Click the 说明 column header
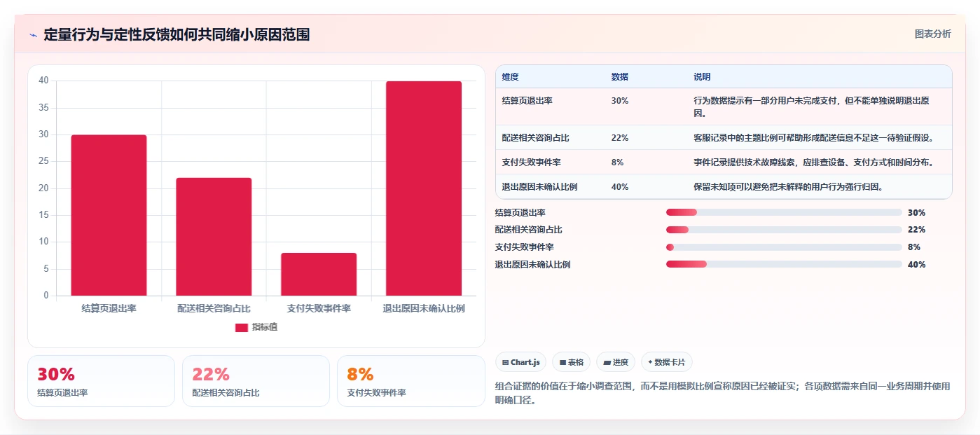980x435 pixels. coord(702,77)
